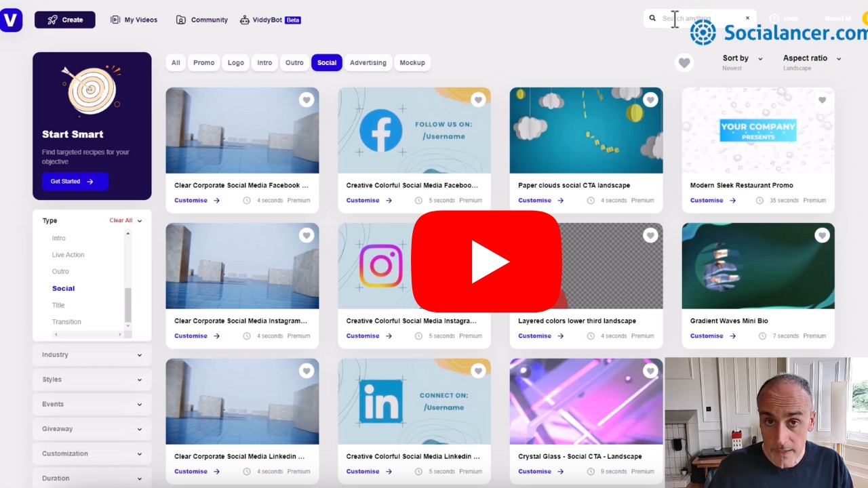
Task: Expand the Customization filter
Action: tap(92, 453)
